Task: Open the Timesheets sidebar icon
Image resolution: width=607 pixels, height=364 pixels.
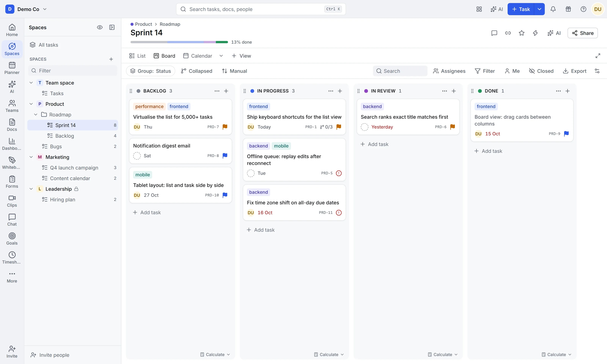Action: point(12,258)
